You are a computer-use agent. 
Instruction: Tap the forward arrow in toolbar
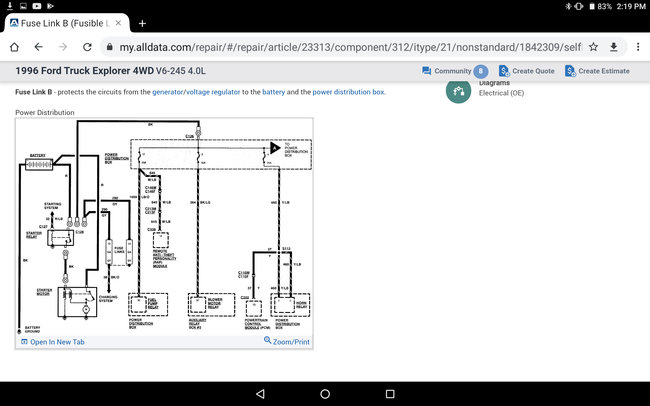coord(63,47)
